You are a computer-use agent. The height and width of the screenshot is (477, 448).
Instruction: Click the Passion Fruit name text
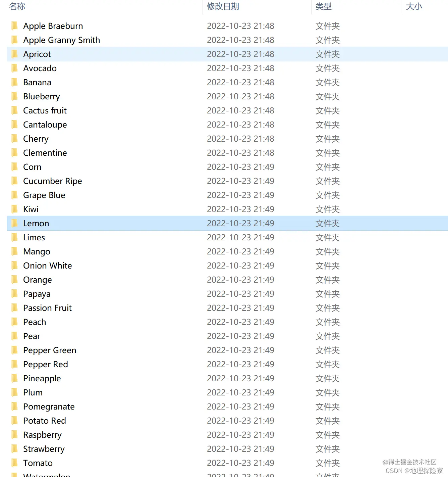point(48,308)
